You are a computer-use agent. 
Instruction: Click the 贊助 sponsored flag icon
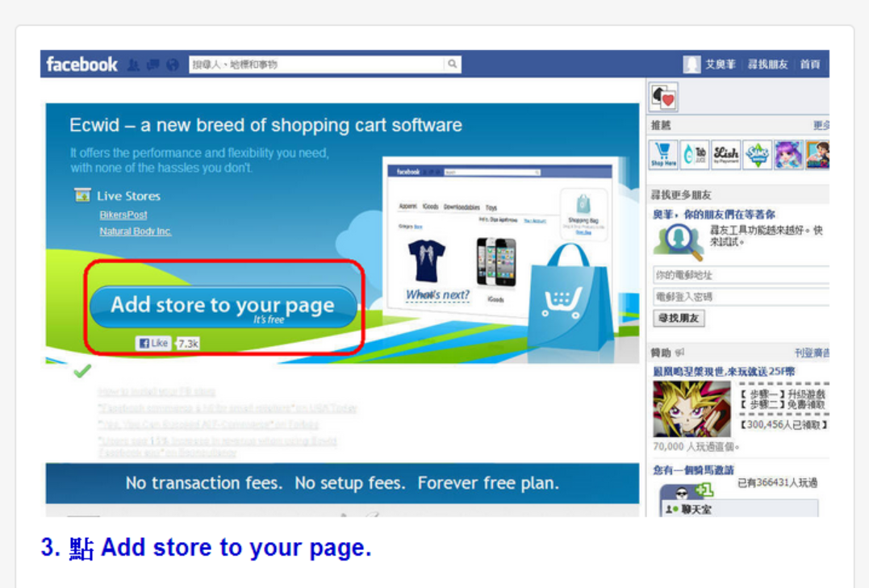[680, 352]
